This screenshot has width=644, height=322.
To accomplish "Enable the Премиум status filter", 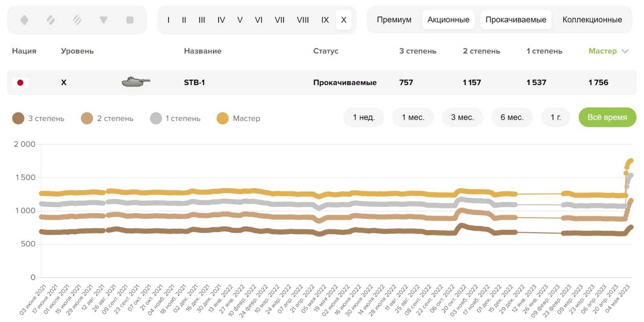I will click(x=394, y=20).
